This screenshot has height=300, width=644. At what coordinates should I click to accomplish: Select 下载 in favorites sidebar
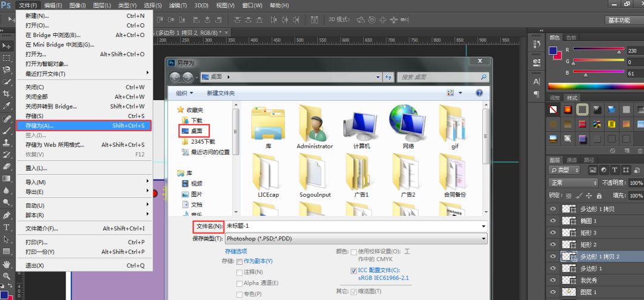[x=192, y=120]
